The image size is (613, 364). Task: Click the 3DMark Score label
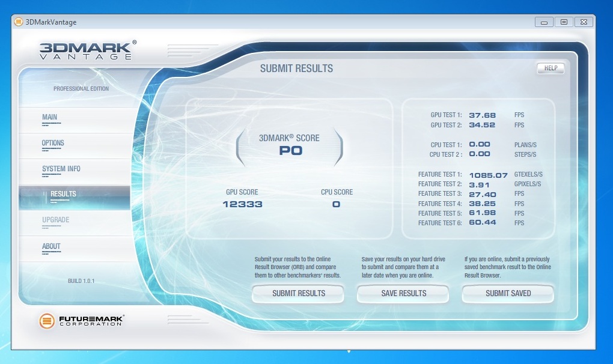coord(289,138)
